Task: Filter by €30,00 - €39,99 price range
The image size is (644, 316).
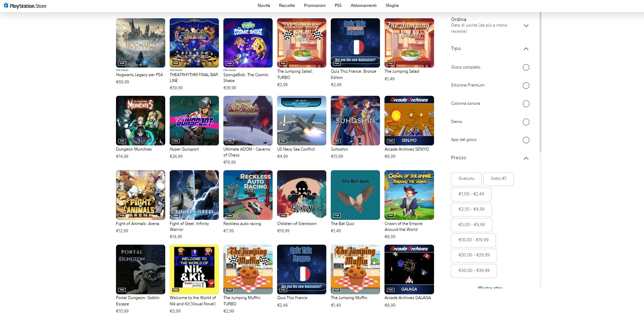Action: (x=474, y=271)
